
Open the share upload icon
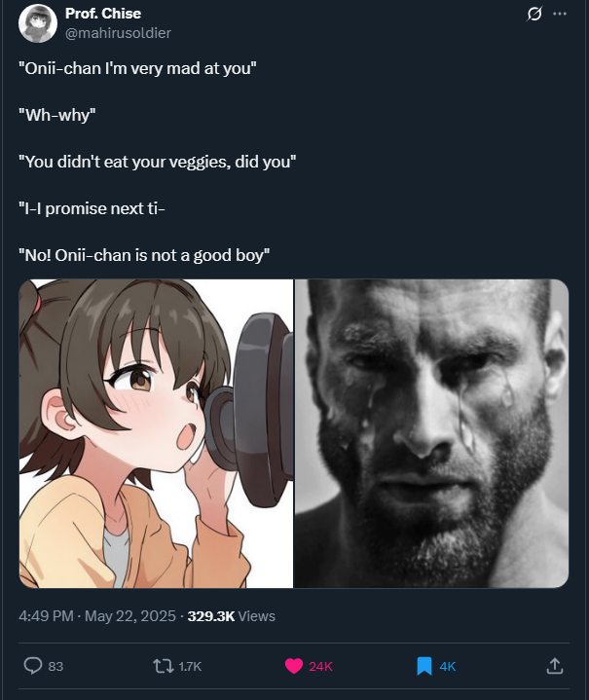tap(554, 666)
